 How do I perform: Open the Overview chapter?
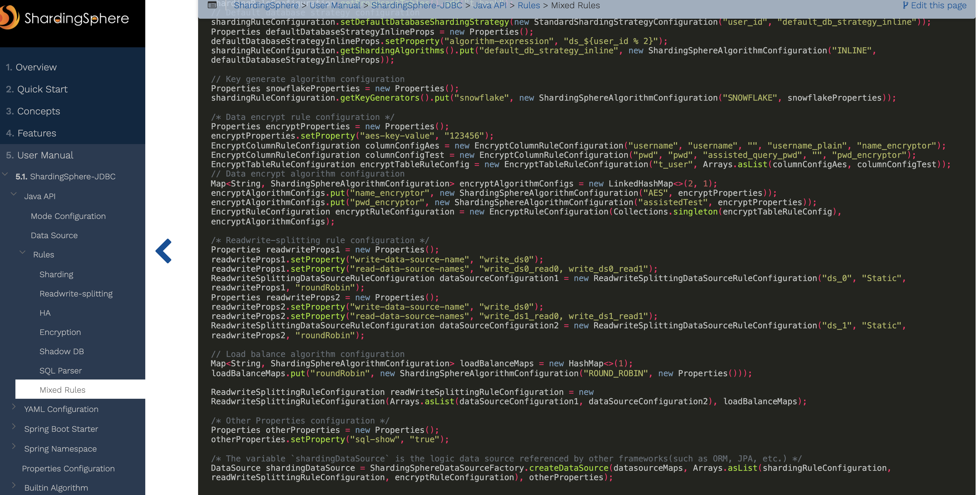36,67
